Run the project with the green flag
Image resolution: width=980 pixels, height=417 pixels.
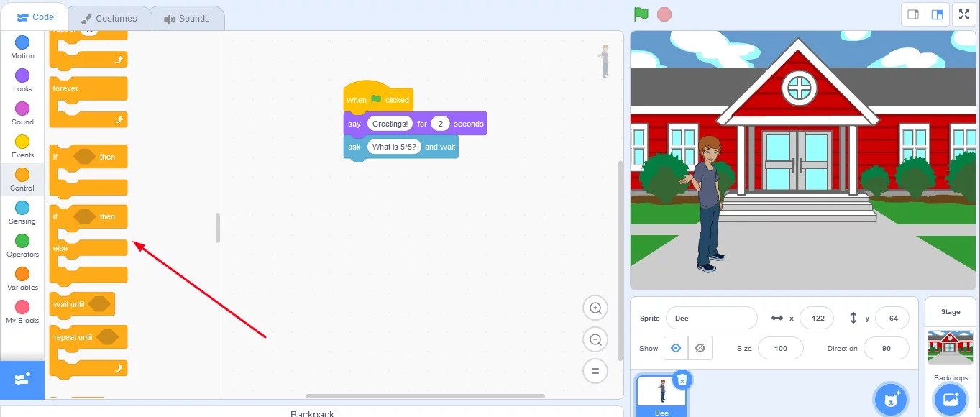640,14
